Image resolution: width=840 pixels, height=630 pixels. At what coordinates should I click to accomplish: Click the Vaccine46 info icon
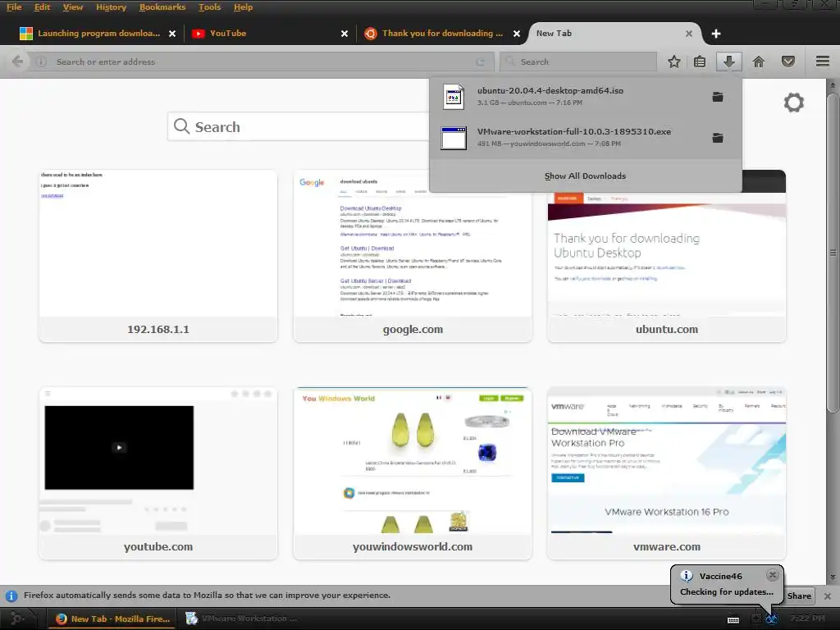[687, 576]
